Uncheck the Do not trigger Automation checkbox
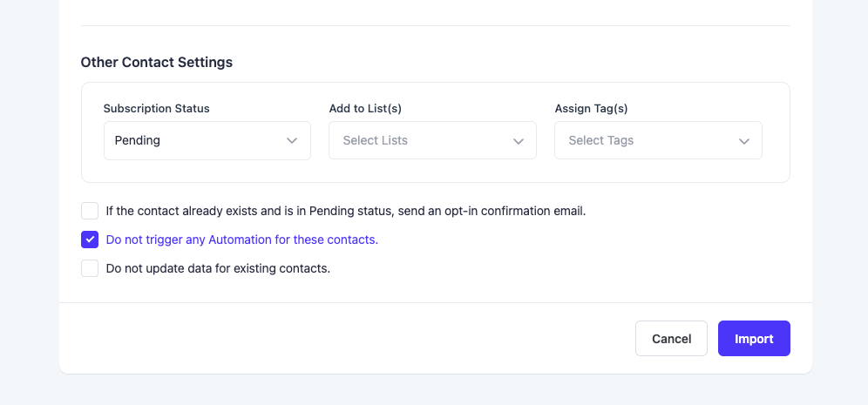This screenshot has height=405, width=868. pos(90,240)
